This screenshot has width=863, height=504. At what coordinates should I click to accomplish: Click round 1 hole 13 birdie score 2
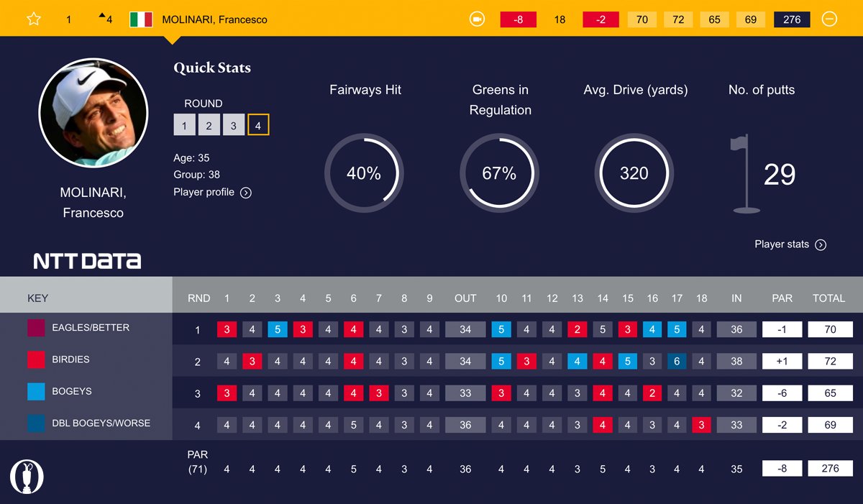click(x=577, y=329)
